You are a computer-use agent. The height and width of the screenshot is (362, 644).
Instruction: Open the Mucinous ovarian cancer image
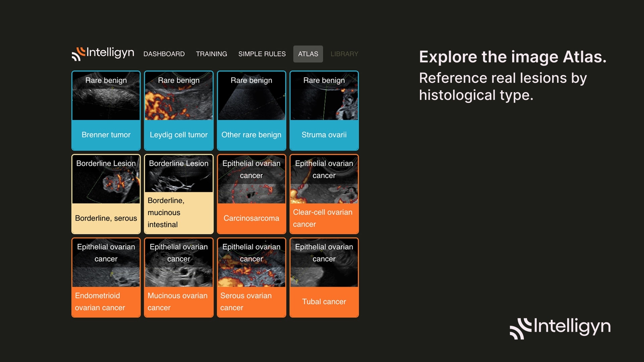[x=178, y=277]
